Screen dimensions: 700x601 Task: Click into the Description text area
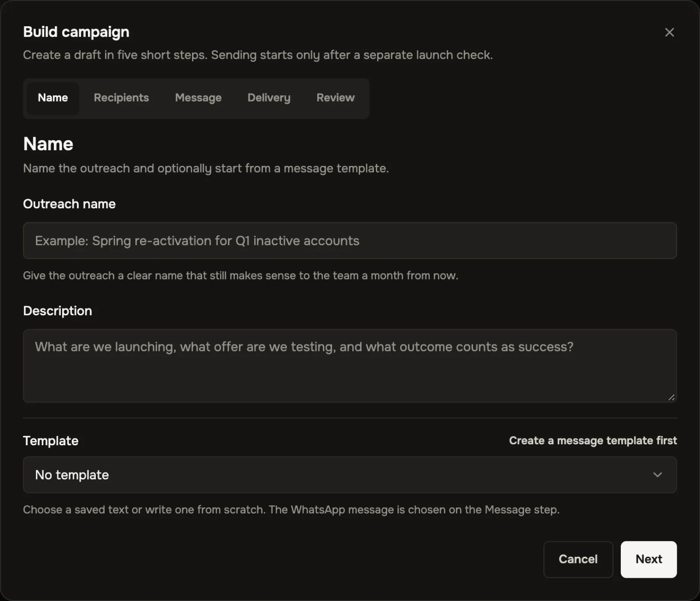tap(350, 366)
